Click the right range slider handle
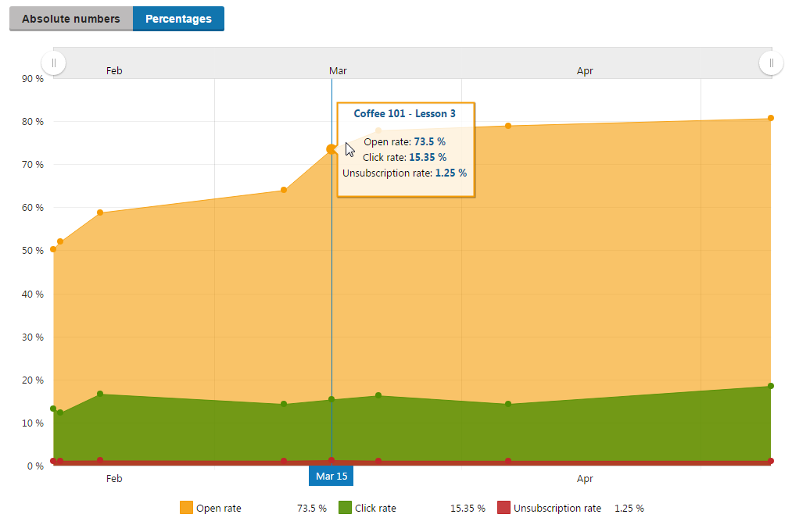 (x=771, y=62)
